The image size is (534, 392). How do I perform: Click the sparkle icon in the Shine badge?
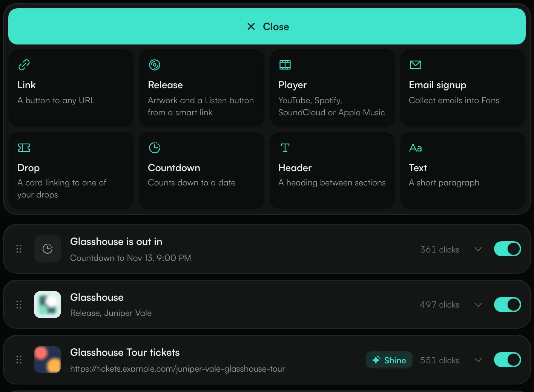[x=376, y=360]
